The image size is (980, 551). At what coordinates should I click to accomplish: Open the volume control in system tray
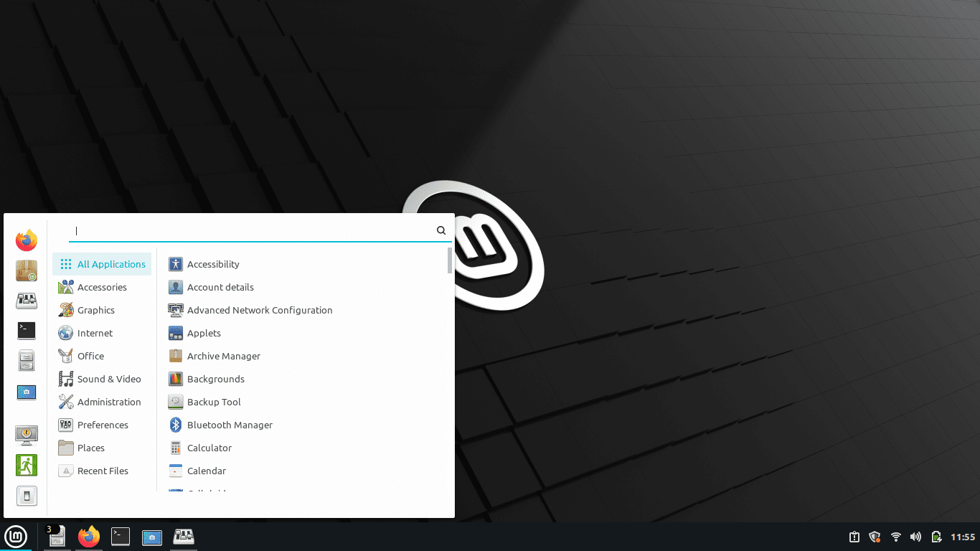click(915, 537)
